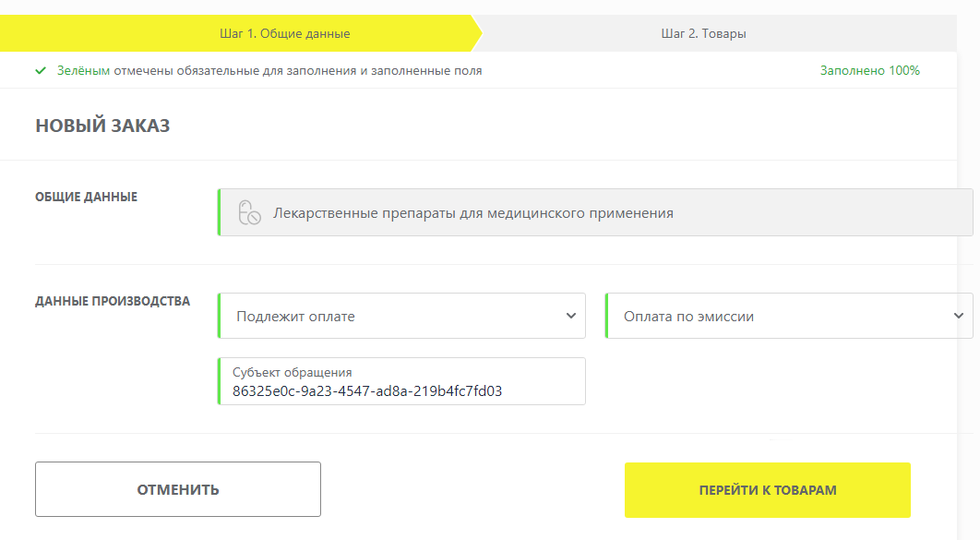Expand the chevron on the payment status selector
Screen dimensions: 980x540
click(572, 315)
